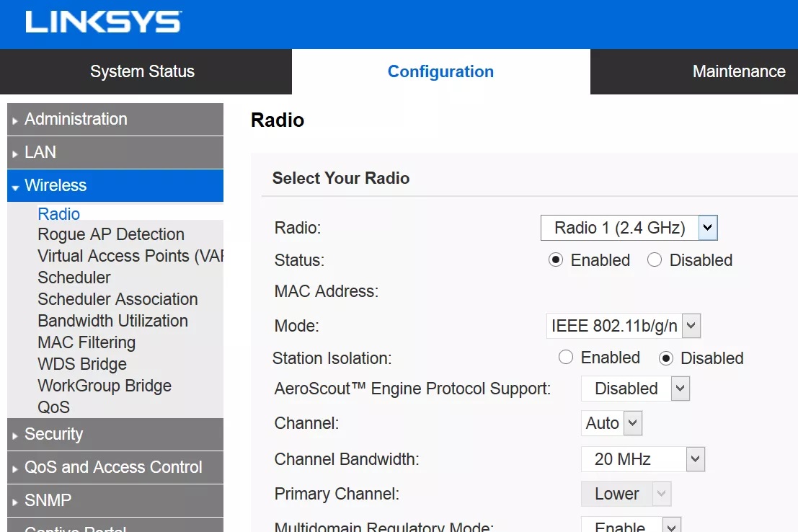Switch to the Maintenance tab
This screenshot has width=798, height=532.
tap(738, 72)
